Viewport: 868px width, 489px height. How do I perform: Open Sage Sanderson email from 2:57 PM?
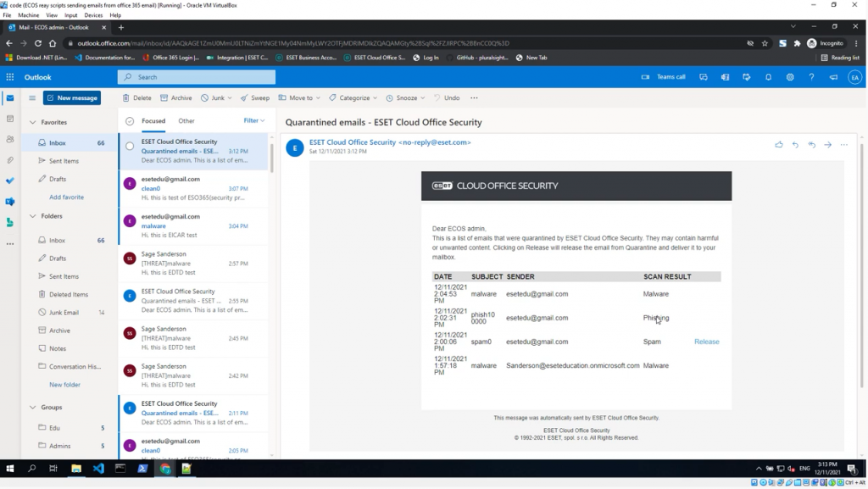(x=194, y=264)
